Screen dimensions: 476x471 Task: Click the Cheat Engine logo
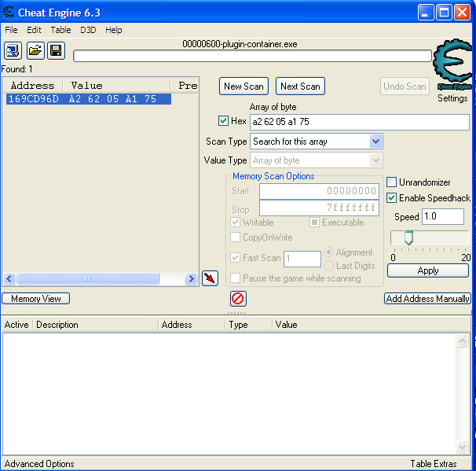pos(453,64)
